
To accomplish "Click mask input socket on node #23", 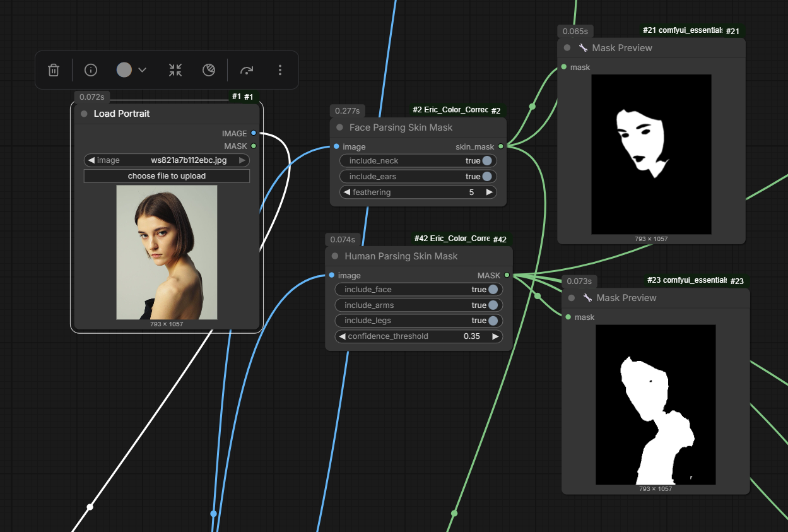I will (x=568, y=317).
